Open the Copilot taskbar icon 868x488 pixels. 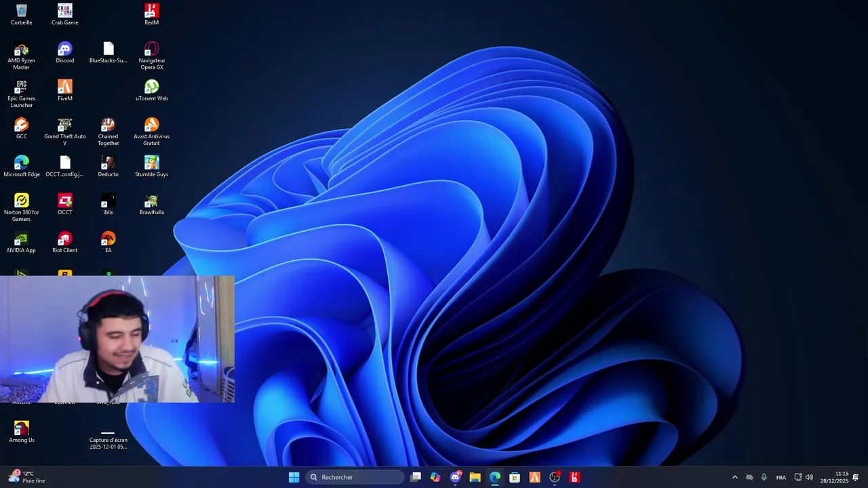435,477
